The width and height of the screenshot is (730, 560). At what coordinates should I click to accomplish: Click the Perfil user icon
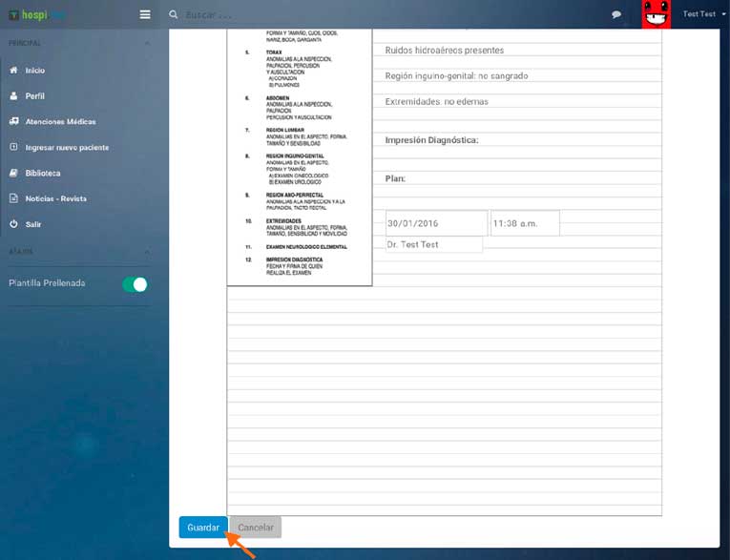tap(13, 96)
